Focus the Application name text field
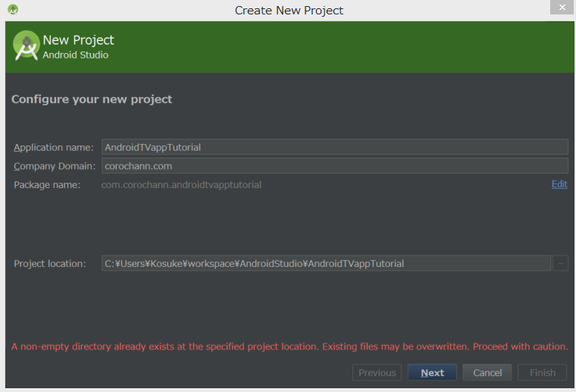Viewport: 576px width, 392px height. coord(335,147)
